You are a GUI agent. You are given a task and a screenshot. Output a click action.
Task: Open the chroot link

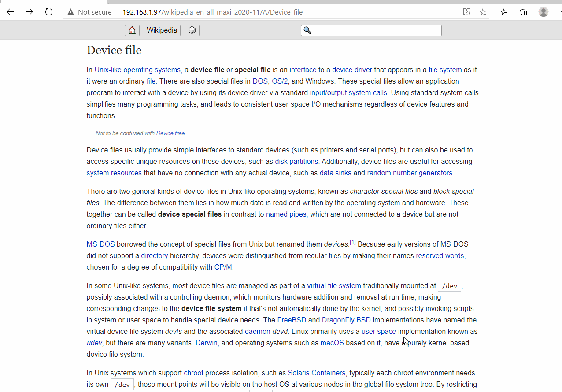click(193, 373)
